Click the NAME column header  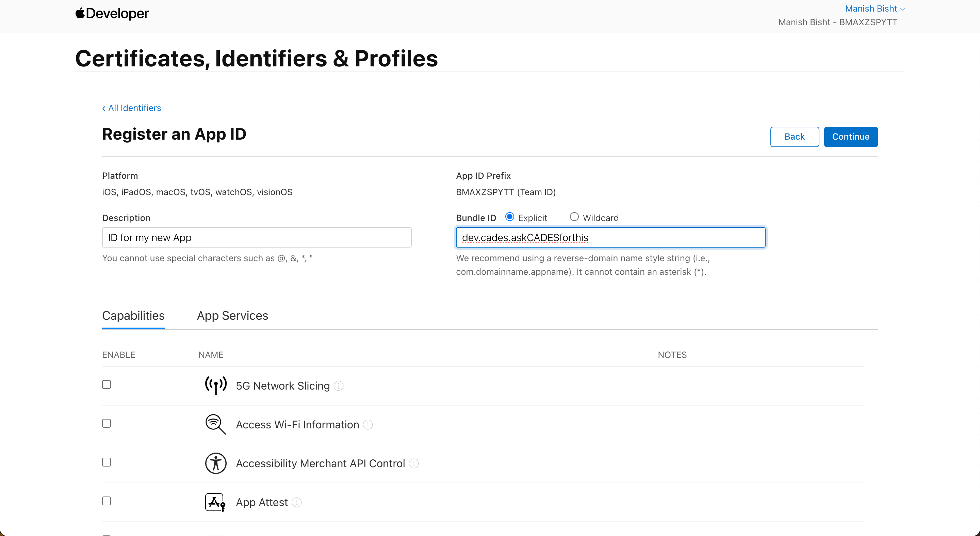pyautogui.click(x=211, y=355)
